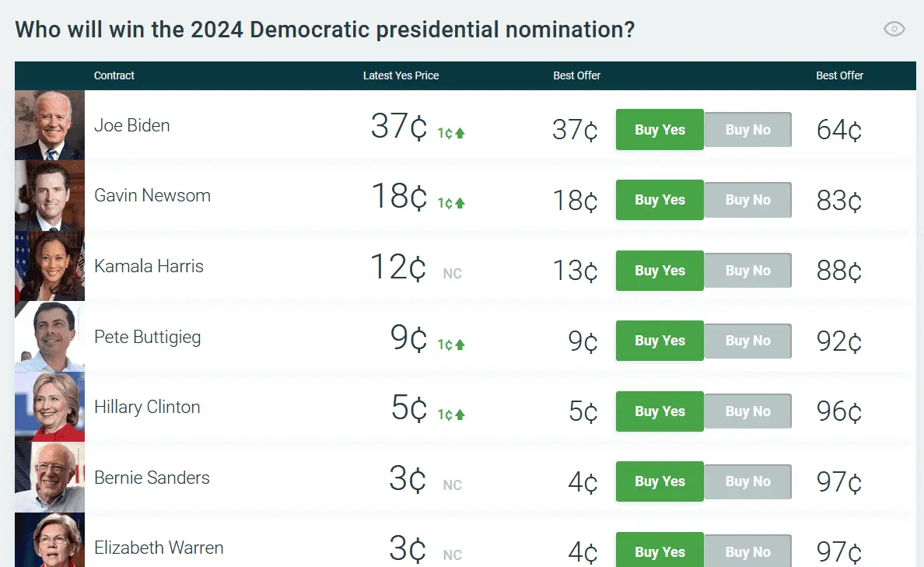Click Buy Yes for Bernie Sanders
Viewport: 924px width, 567px height.
(x=660, y=481)
